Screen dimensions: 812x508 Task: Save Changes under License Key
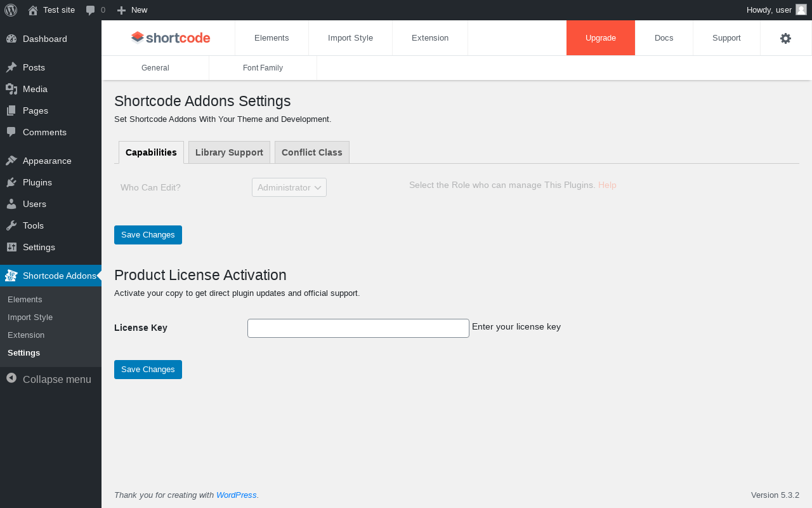click(x=148, y=370)
